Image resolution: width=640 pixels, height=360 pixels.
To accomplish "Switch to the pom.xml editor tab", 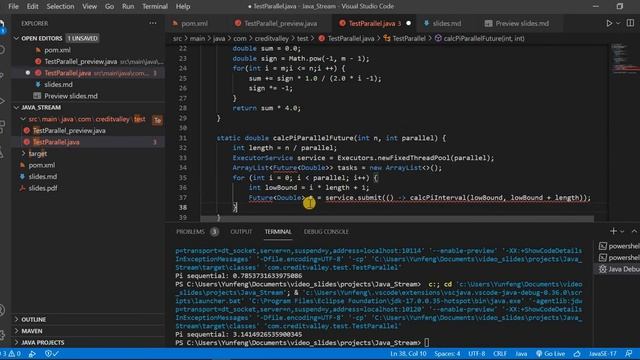I will (195, 23).
